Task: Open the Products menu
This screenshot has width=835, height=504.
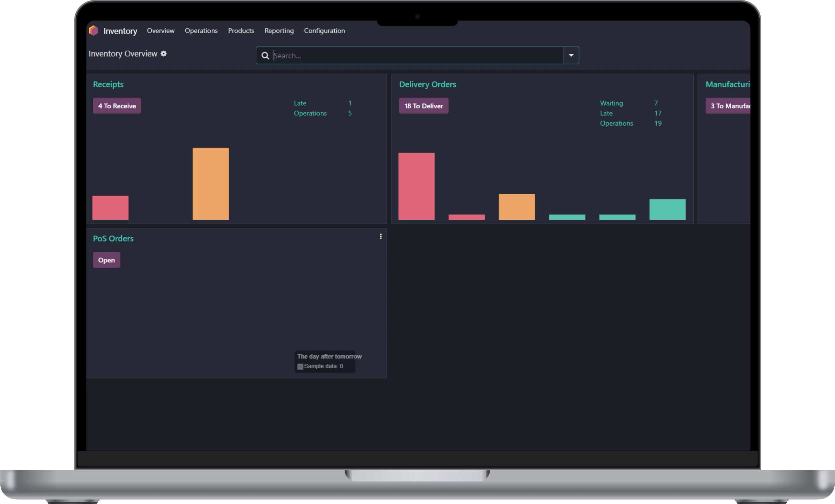Action: coord(241,31)
